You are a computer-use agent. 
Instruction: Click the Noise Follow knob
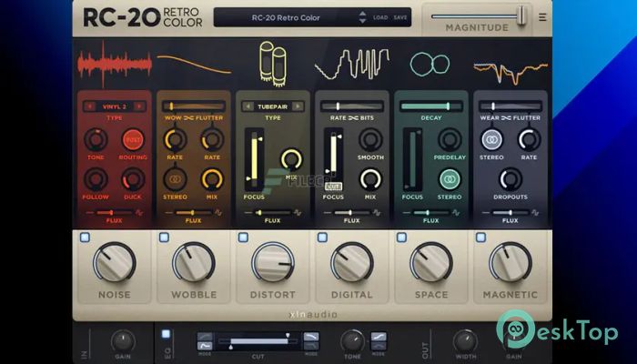click(96, 179)
